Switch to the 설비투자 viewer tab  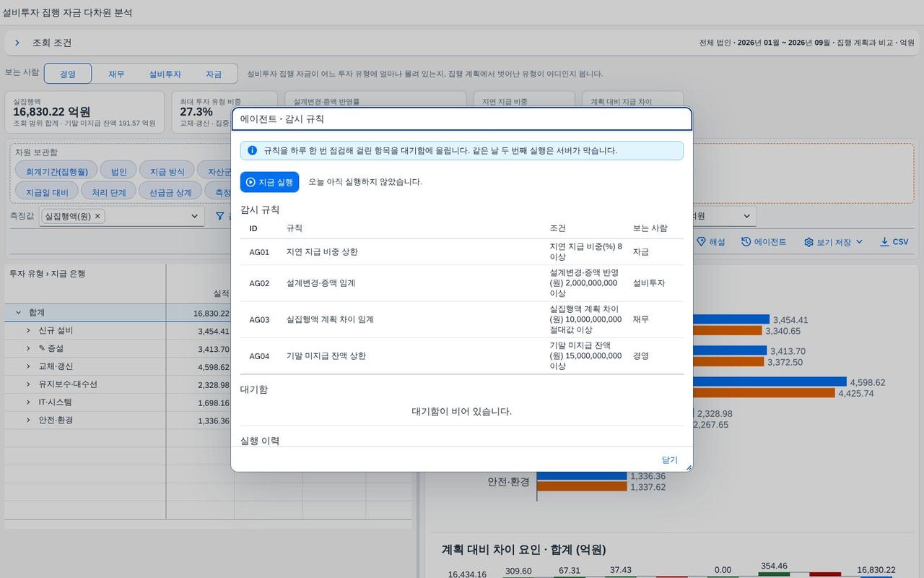[x=165, y=74]
